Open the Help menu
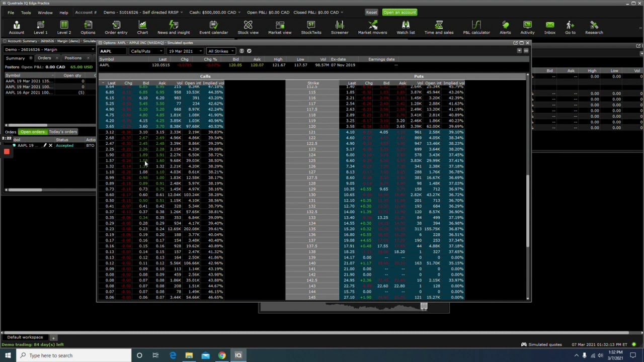Screen dimensions: 644x362 (63, 12)
